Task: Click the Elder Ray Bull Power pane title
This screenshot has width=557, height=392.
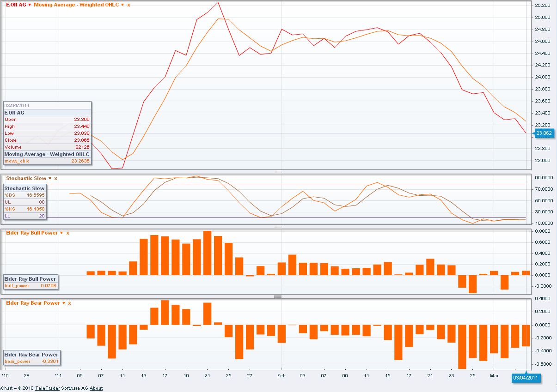Action: 32,233
